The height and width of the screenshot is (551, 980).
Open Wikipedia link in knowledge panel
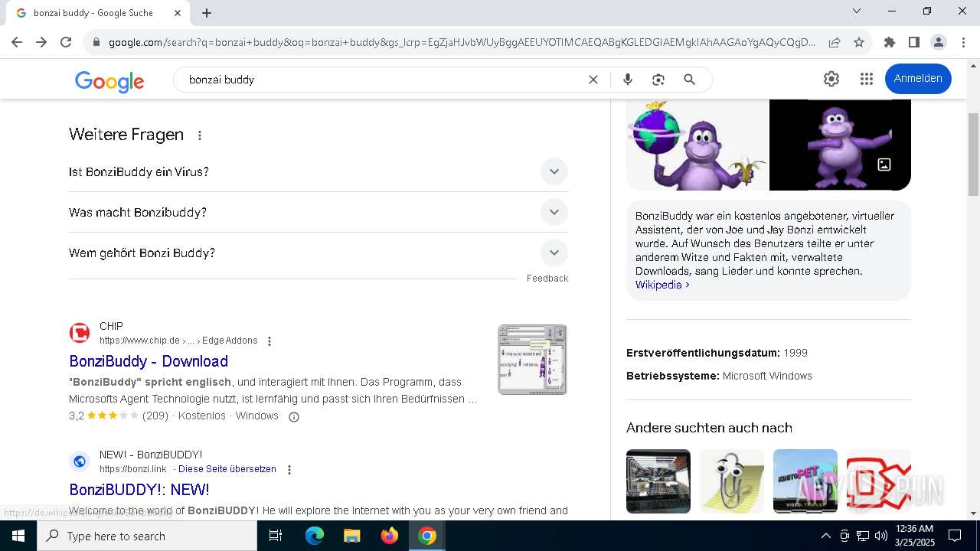tap(662, 285)
